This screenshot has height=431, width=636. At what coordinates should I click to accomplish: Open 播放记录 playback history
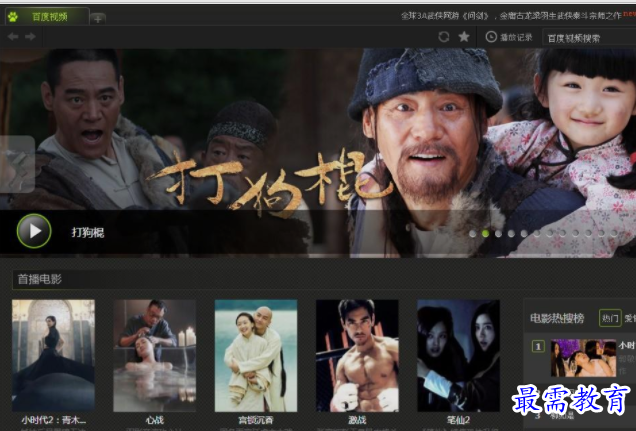pyautogui.click(x=516, y=37)
